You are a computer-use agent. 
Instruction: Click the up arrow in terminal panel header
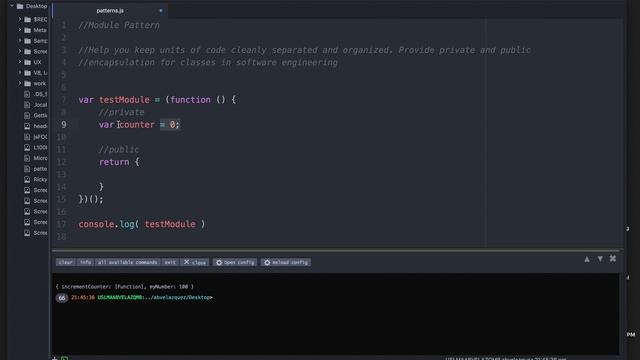pyautogui.click(x=587, y=259)
